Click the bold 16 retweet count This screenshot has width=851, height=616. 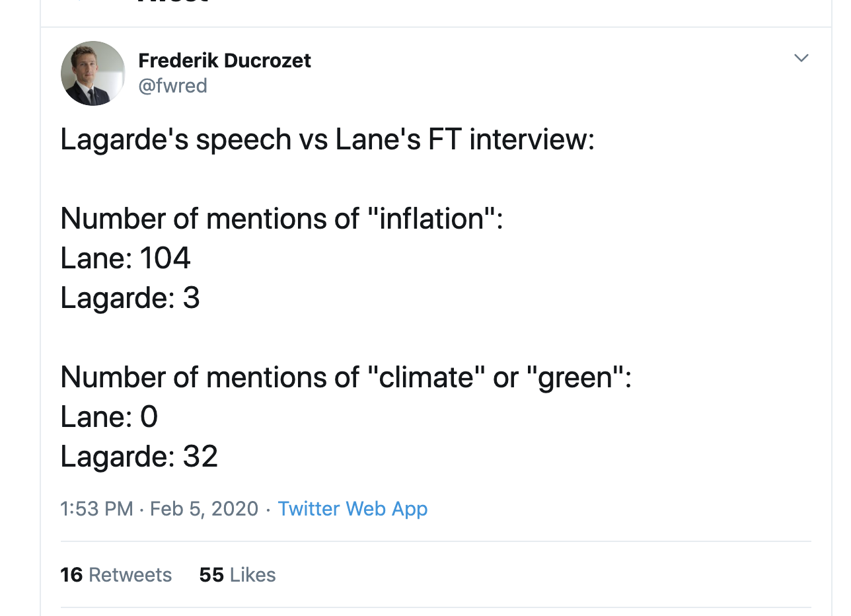71,574
